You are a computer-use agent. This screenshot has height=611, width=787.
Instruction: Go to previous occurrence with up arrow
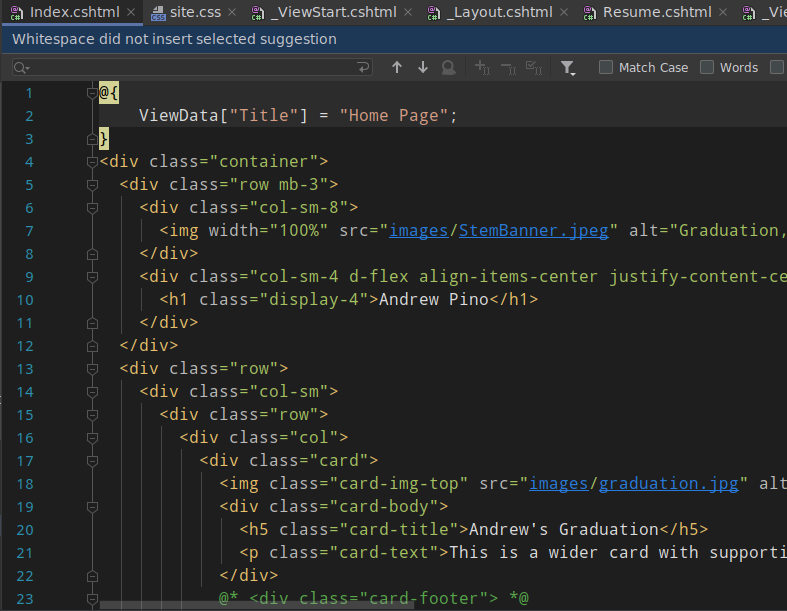point(397,67)
